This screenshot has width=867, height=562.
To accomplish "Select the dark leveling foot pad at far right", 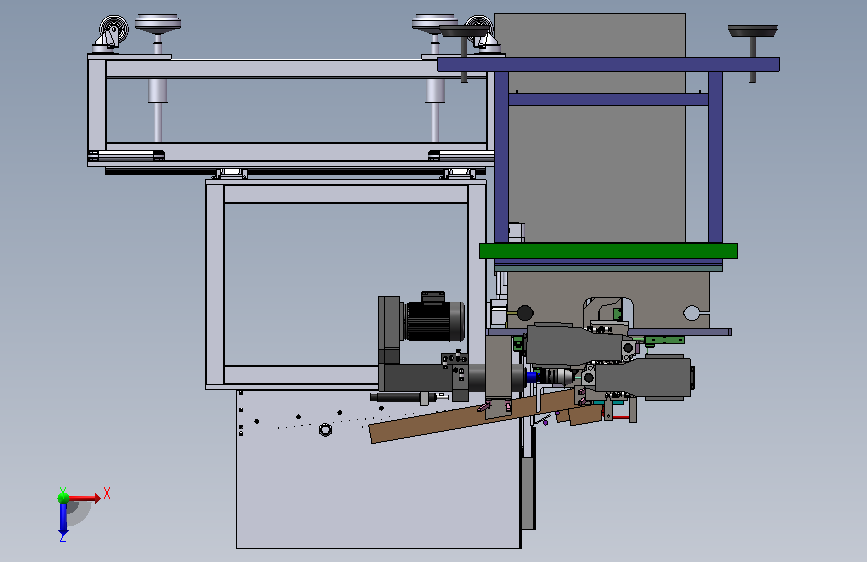I will click(753, 31).
